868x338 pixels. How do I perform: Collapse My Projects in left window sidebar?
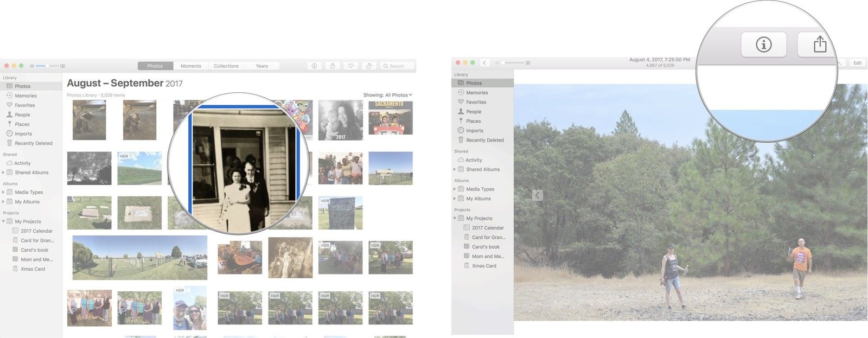(3, 221)
